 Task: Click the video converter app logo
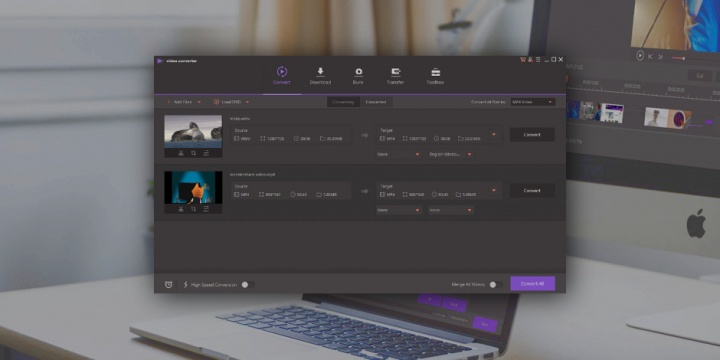159,61
